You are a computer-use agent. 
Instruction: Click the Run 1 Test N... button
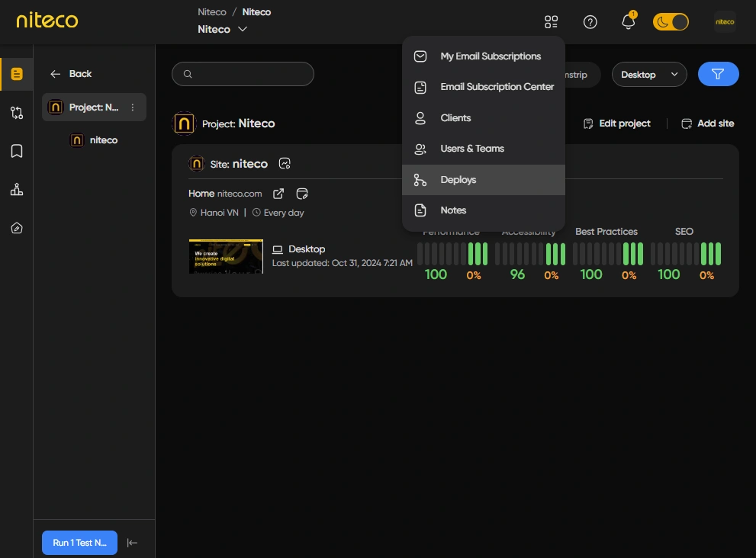[x=79, y=543]
